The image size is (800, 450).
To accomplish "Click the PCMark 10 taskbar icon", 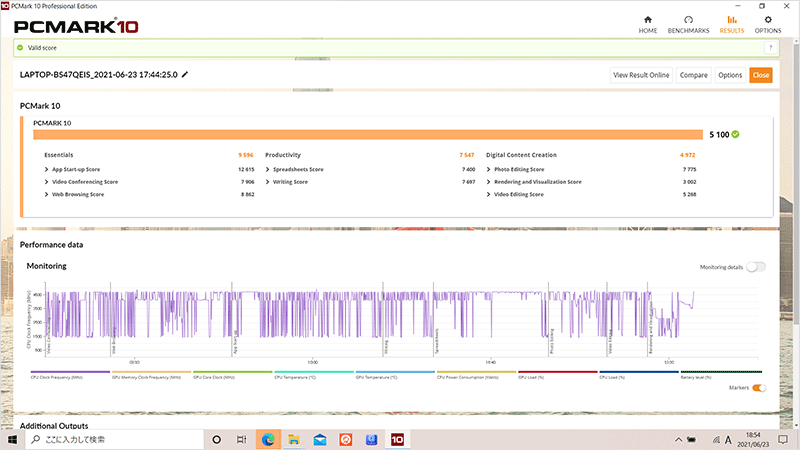I will 397,439.
